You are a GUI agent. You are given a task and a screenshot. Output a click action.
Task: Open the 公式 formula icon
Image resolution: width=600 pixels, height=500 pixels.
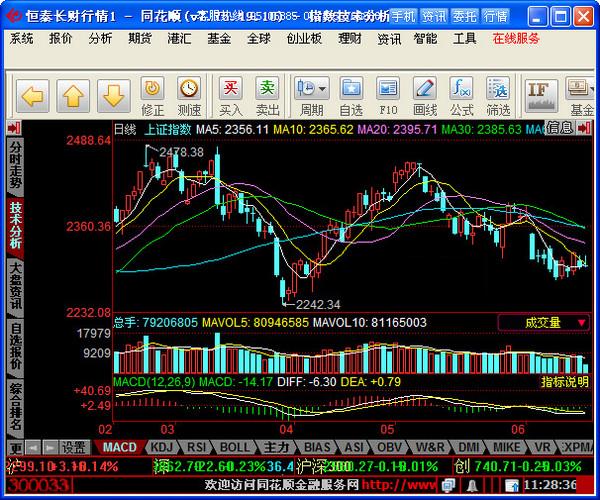pos(461,89)
